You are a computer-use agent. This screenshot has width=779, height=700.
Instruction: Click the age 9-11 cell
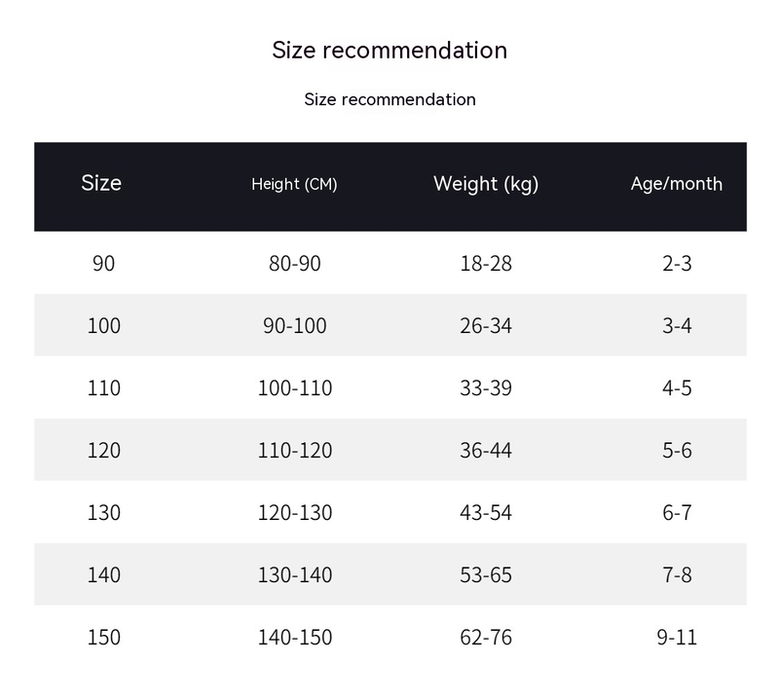tap(677, 638)
